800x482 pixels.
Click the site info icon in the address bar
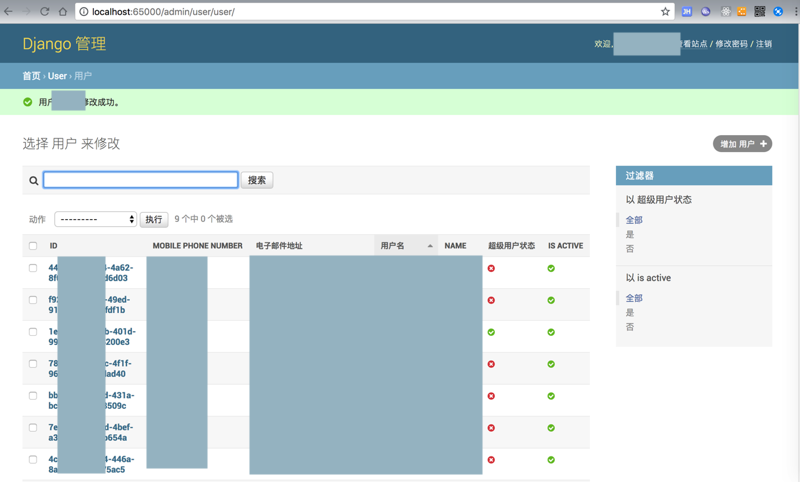[84, 11]
